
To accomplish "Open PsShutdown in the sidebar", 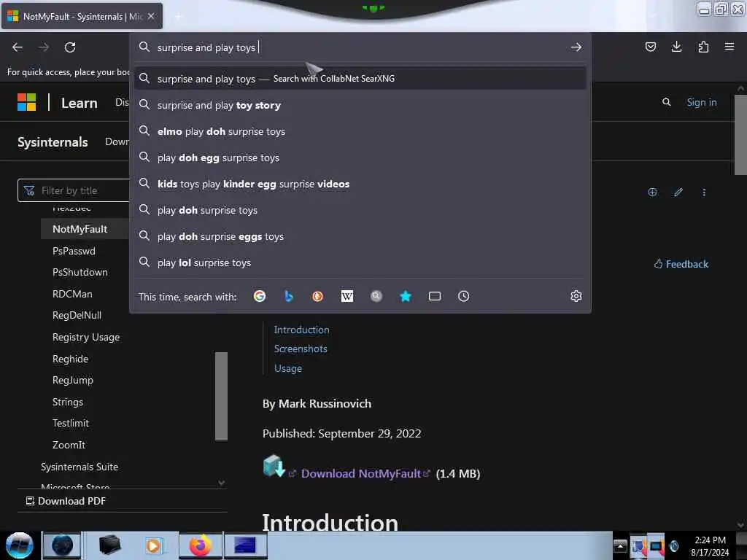I will pos(80,272).
